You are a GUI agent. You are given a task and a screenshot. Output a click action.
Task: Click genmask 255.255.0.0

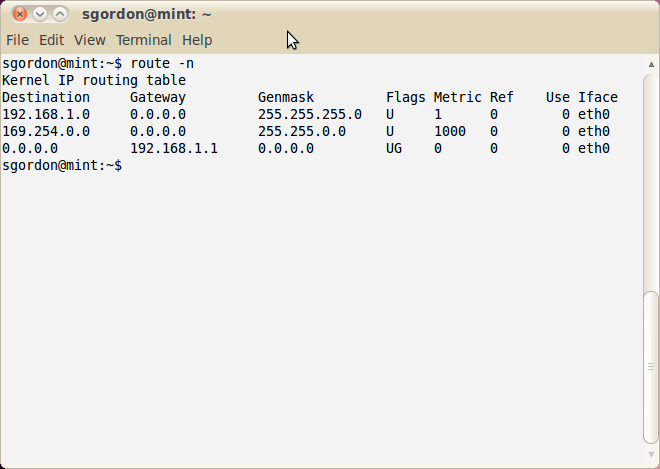302,131
